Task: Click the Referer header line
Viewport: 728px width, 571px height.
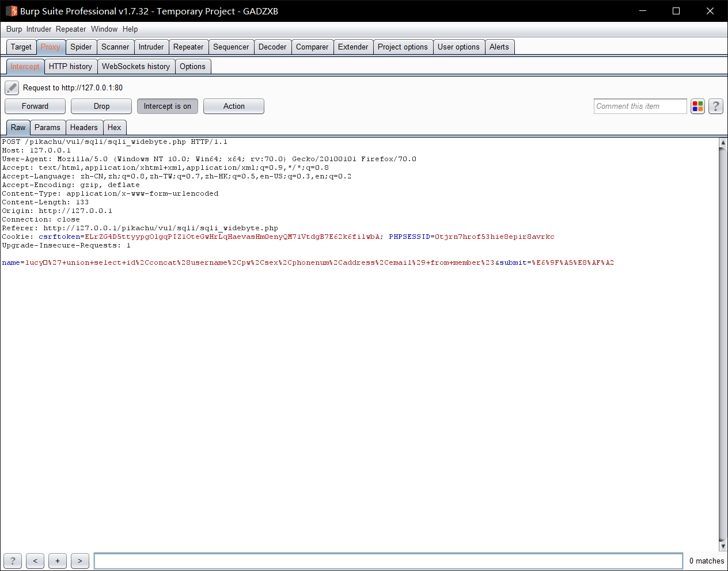Action: coord(140,228)
